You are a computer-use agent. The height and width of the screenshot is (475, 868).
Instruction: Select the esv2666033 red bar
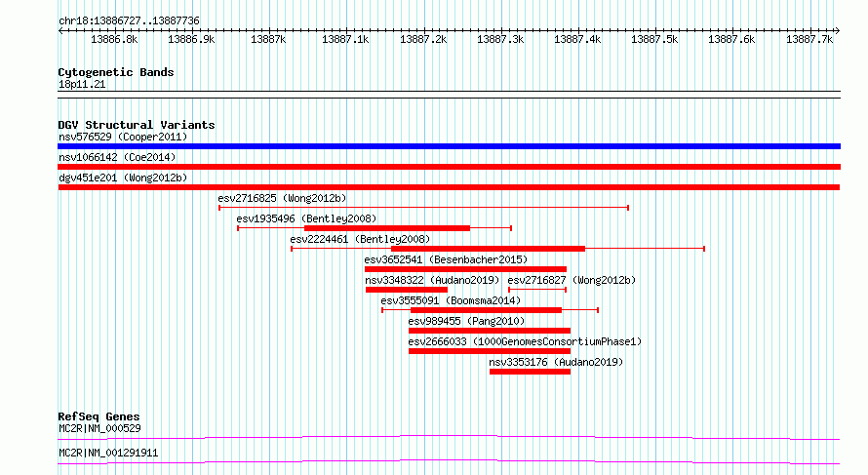490,351
